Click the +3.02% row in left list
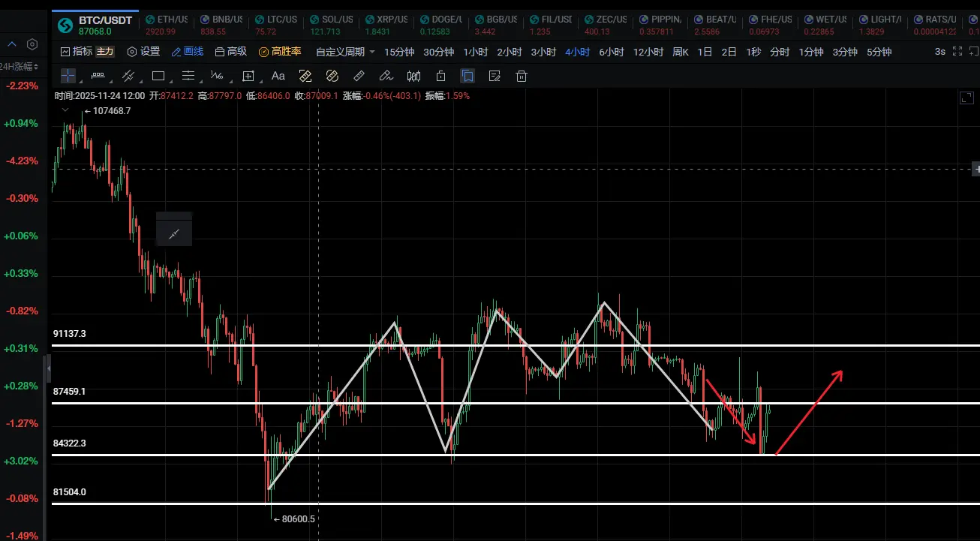980x541 pixels. pyautogui.click(x=21, y=461)
